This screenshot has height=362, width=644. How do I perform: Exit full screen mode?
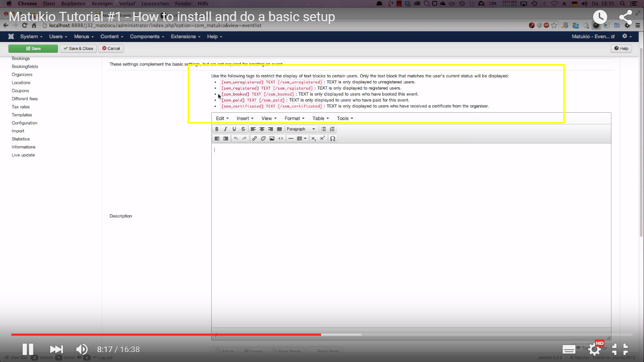click(x=620, y=349)
